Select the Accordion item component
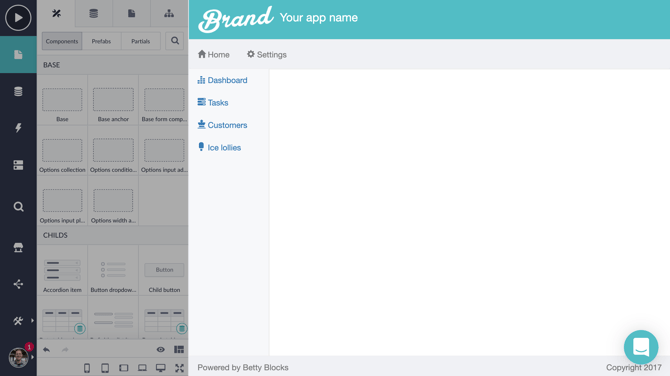Viewport: 670px width, 376px height. click(x=62, y=270)
